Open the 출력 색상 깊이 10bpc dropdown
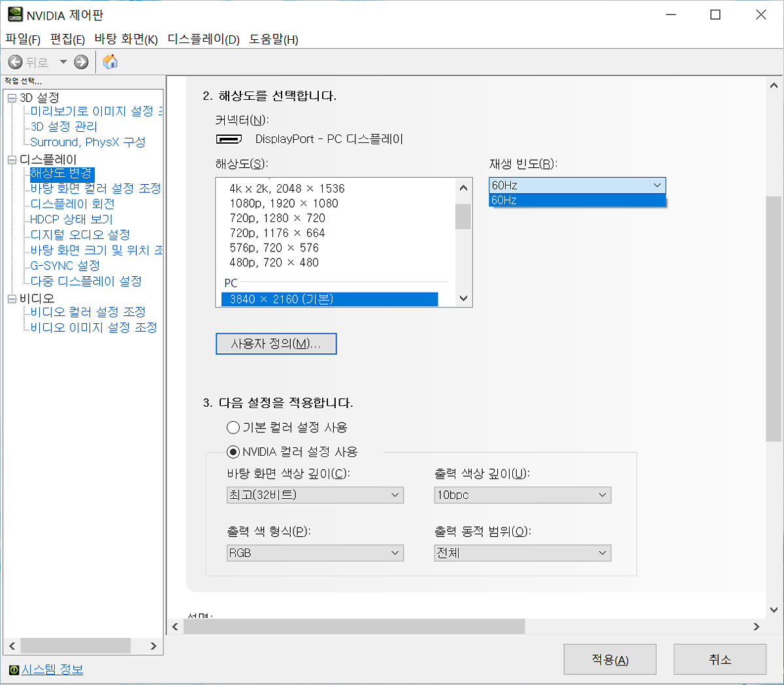The width and height of the screenshot is (784, 685). click(522, 495)
